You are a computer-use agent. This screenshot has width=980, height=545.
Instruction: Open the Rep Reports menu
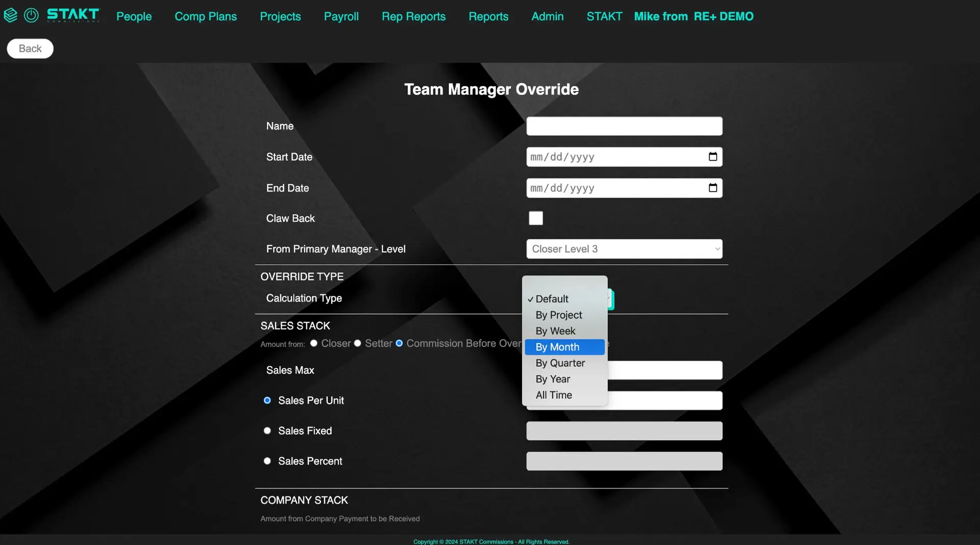tap(413, 16)
